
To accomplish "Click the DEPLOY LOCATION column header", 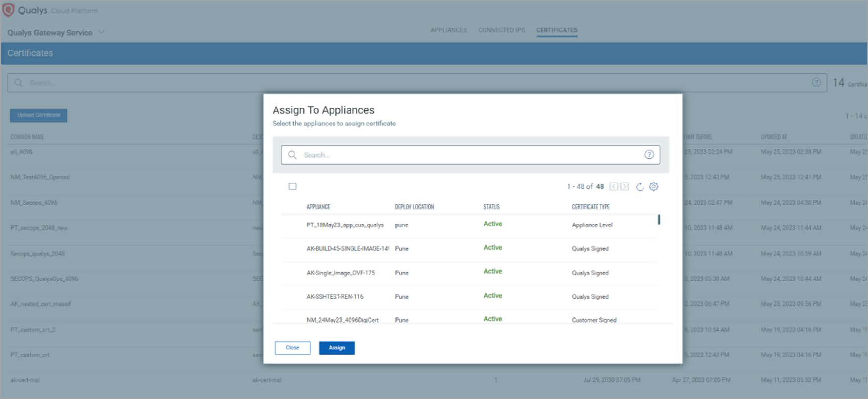I will point(414,207).
